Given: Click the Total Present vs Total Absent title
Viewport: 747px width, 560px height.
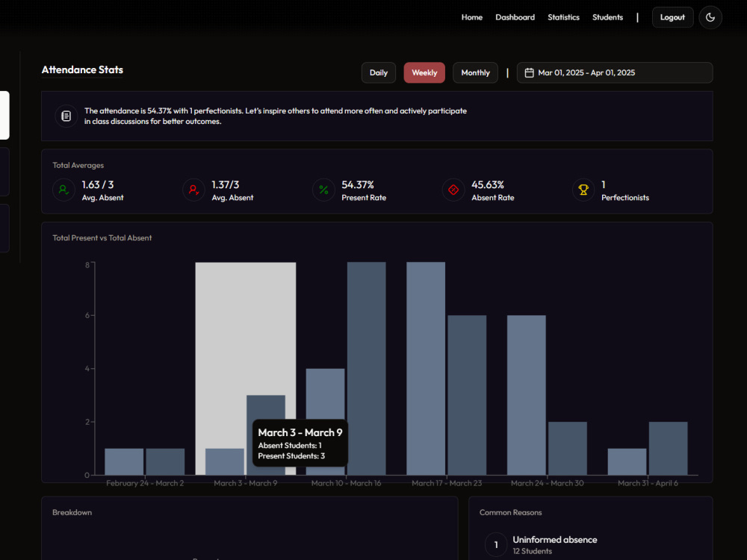Looking at the screenshot, I should pyautogui.click(x=102, y=237).
